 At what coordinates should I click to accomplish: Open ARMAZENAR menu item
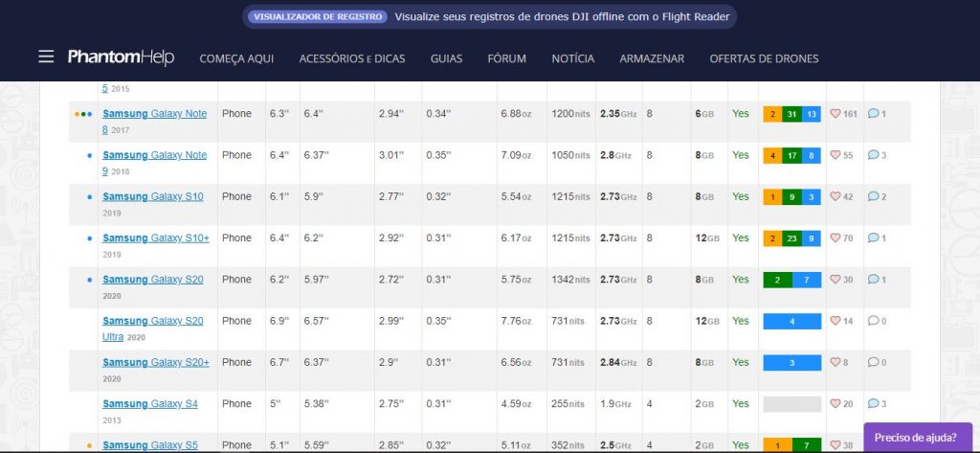pyautogui.click(x=652, y=58)
